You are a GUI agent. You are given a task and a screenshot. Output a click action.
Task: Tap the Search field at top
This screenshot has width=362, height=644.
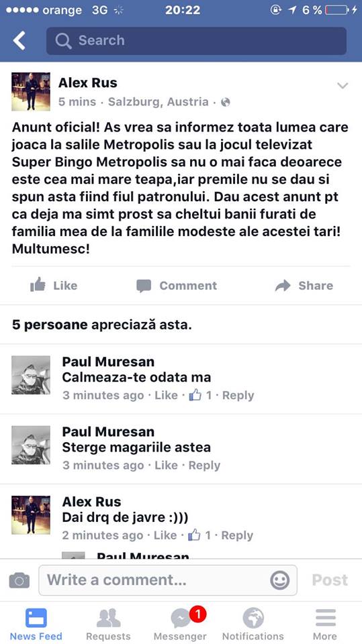coord(196,41)
